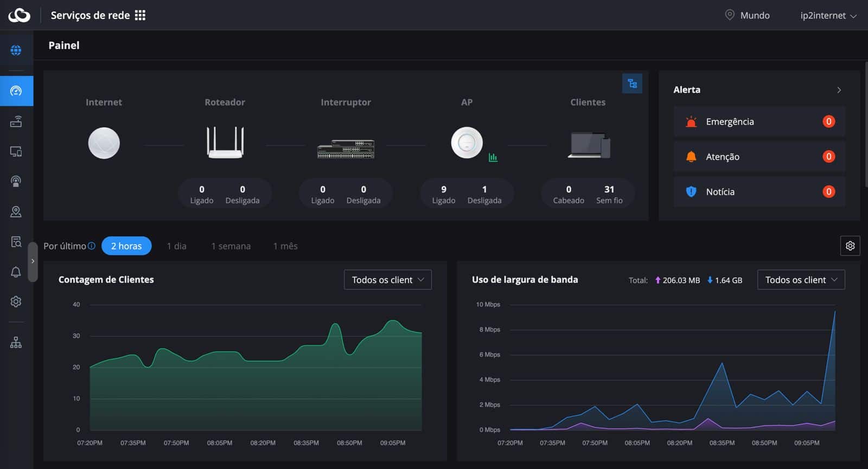This screenshot has height=469, width=868.
Task: Click the Clientes devices image
Action: 589,145
